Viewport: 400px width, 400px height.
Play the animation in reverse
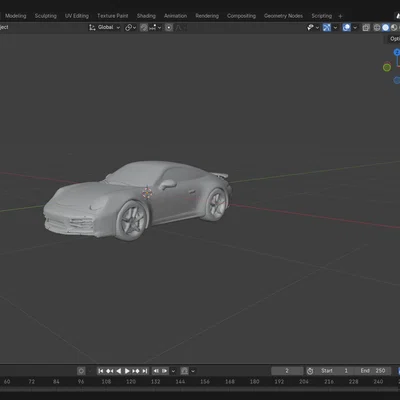click(118, 371)
